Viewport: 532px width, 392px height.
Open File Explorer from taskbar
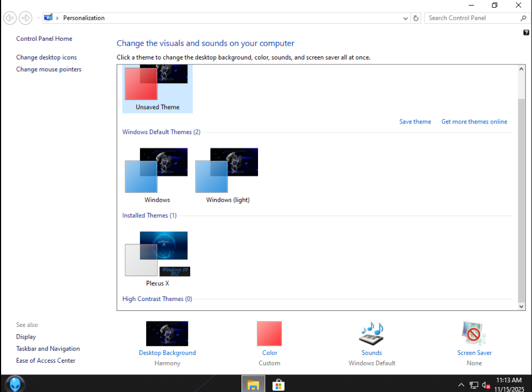(253, 384)
